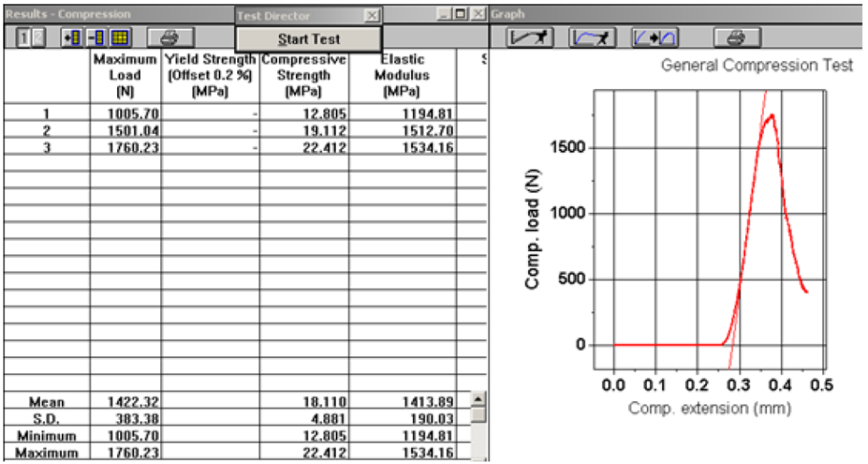Click the scroll up arrow beside Mean row
This screenshot has width=868, height=464.
[x=478, y=399]
